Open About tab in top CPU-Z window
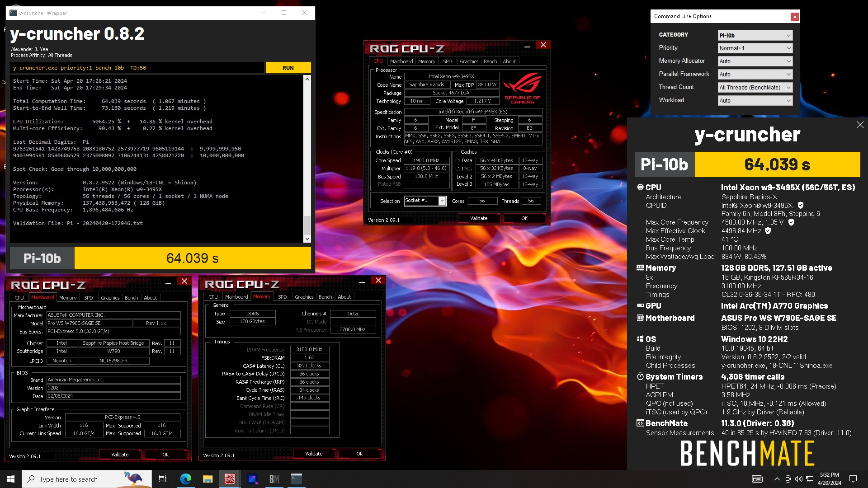Screen dimensions: 868x488 pyautogui.click(x=509, y=61)
